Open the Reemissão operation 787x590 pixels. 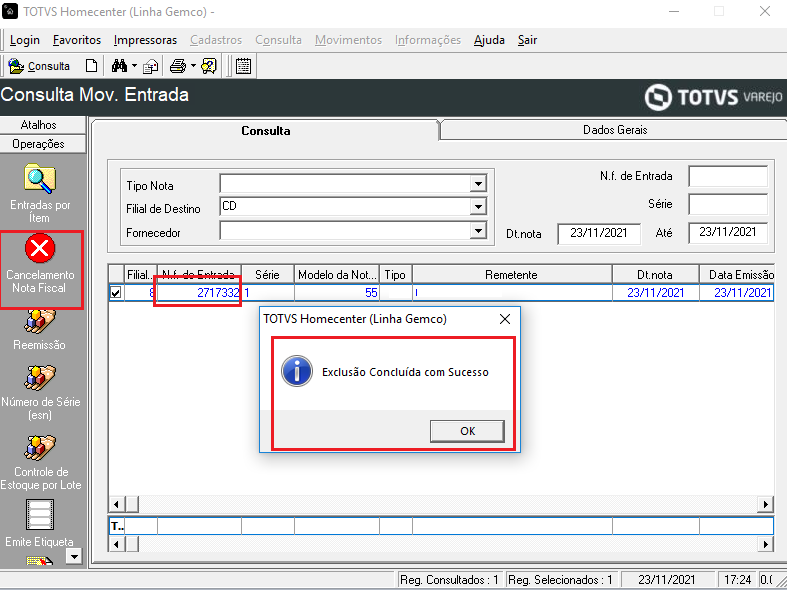point(39,330)
